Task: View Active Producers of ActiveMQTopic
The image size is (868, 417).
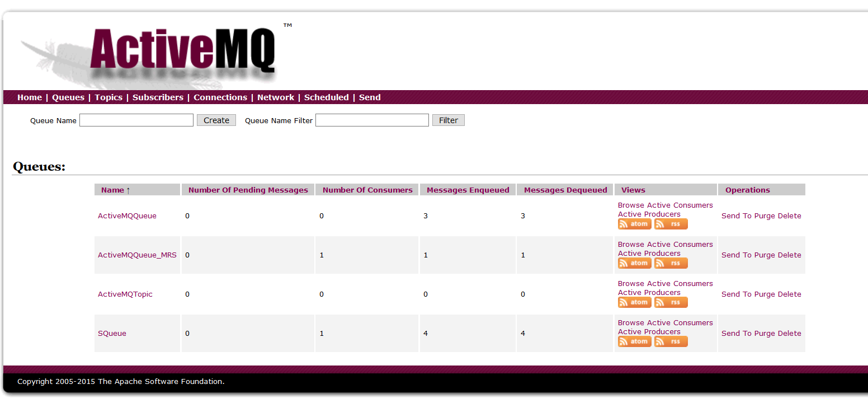Action: (649, 292)
